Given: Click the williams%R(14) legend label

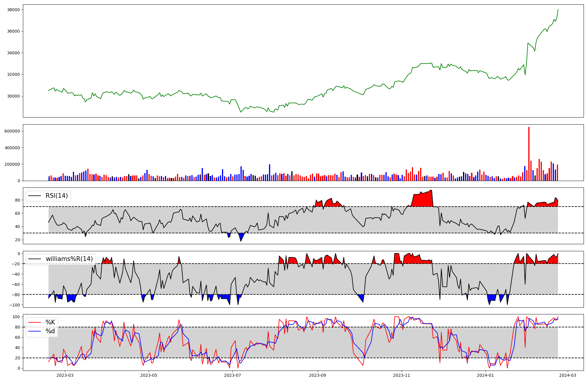Looking at the screenshot, I should [69, 259].
